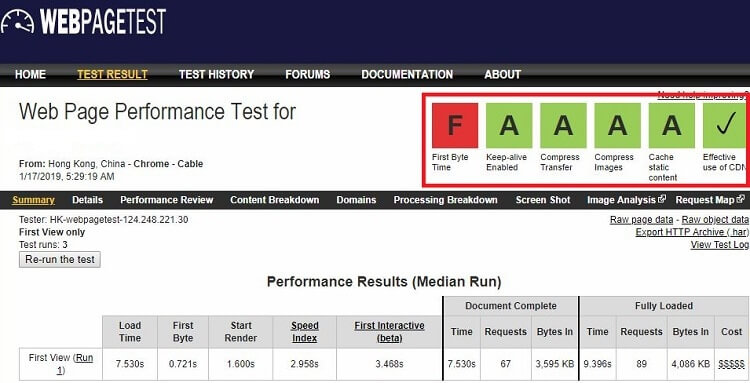750x383 pixels.
Task: Click the $$$$$ cost link
Action: pyautogui.click(x=731, y=364)
